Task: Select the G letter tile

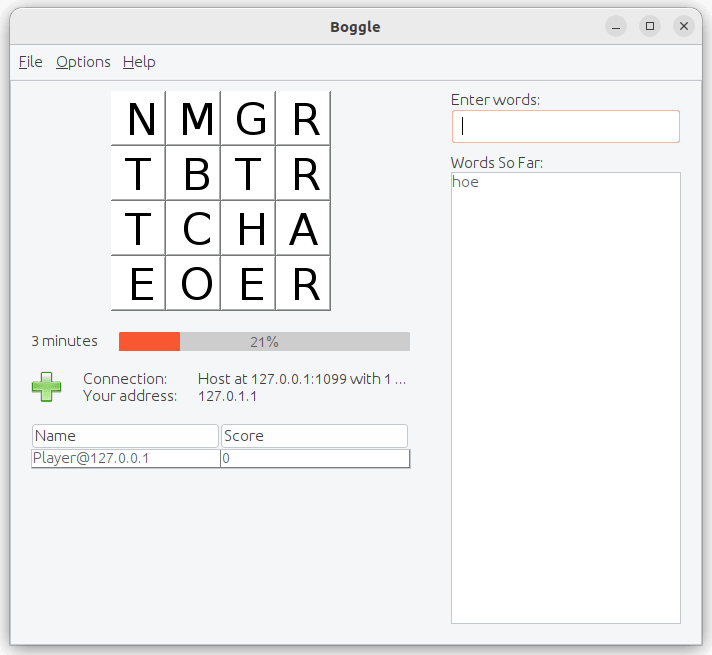Action: 248,119
